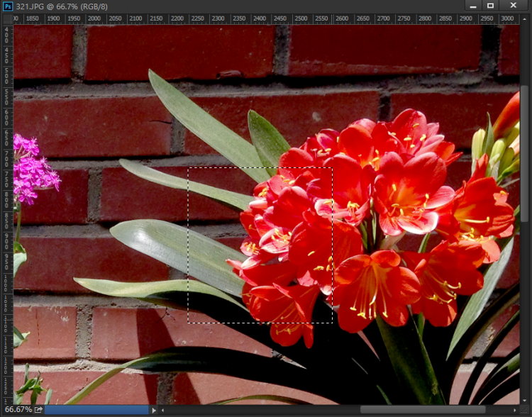Click the 66.67% zoom level field
Screen dimensions: 532x417
[18, 410]
